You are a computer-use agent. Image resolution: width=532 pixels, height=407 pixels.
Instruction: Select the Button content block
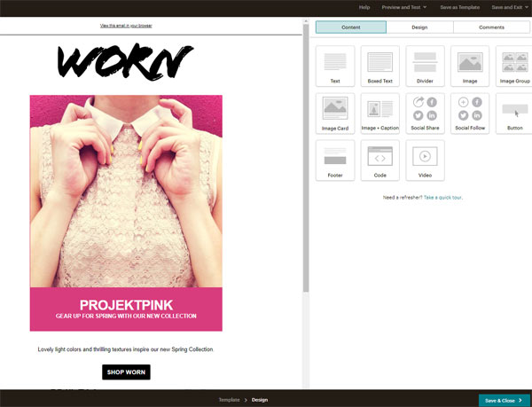[514, 113]
